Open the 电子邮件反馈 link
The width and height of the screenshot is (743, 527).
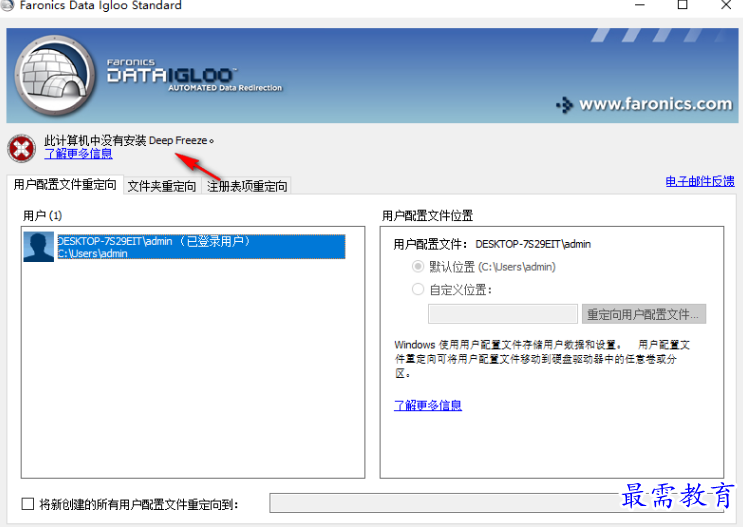pos(700,181)
